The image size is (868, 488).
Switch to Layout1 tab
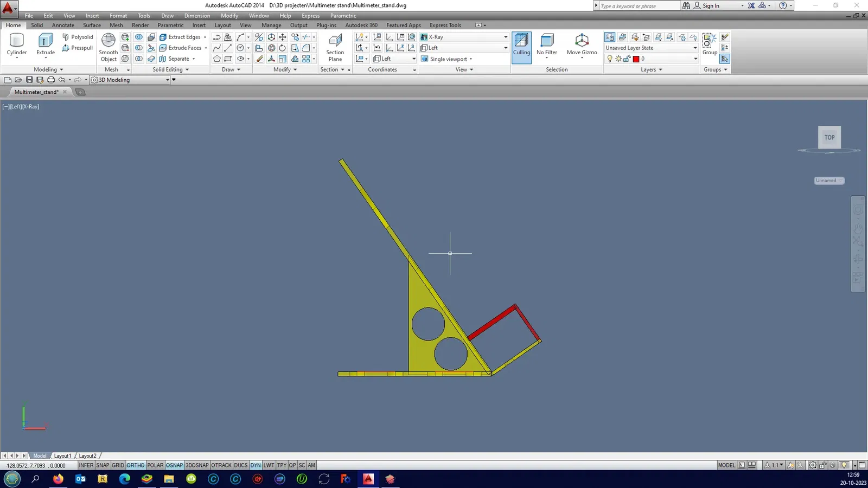[62, 456]
